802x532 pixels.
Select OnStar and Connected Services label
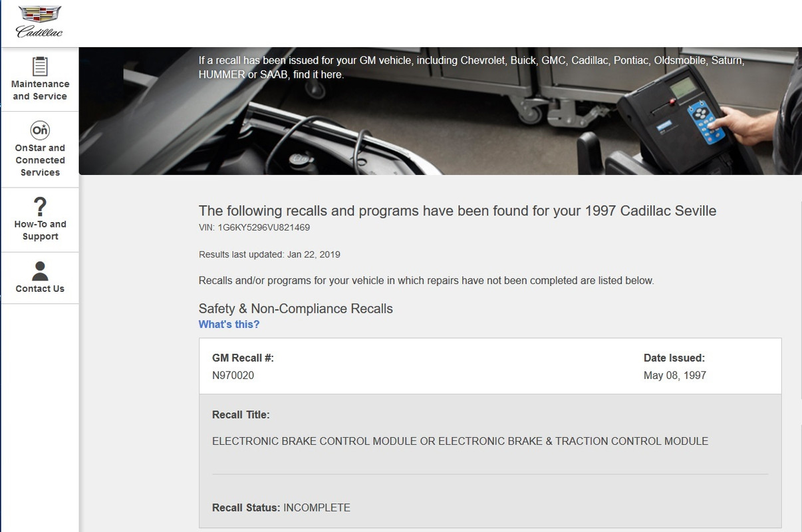point(40,160)
